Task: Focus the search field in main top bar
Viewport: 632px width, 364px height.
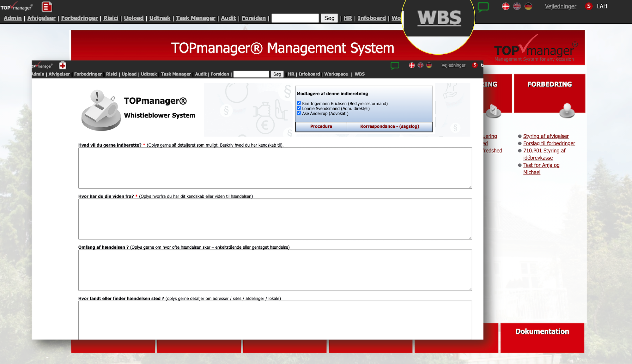Action: coord(295,18)
